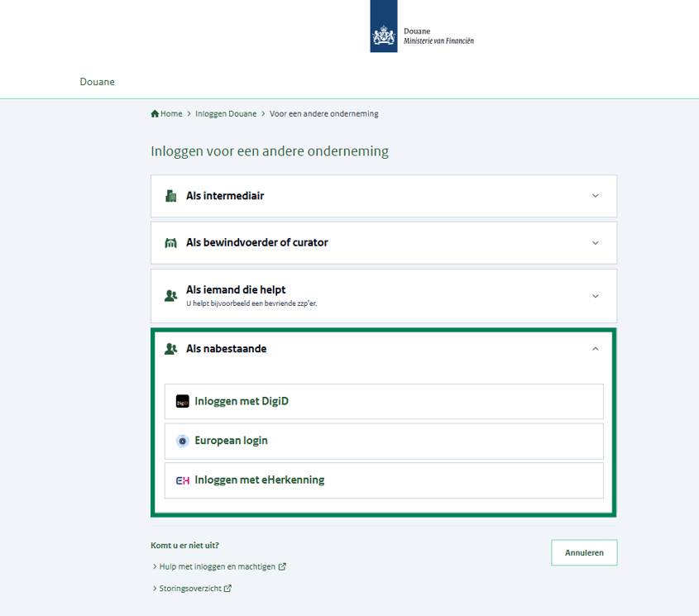Click the Annuleren button
Screen dimensions: 699x616
(584, 552)
